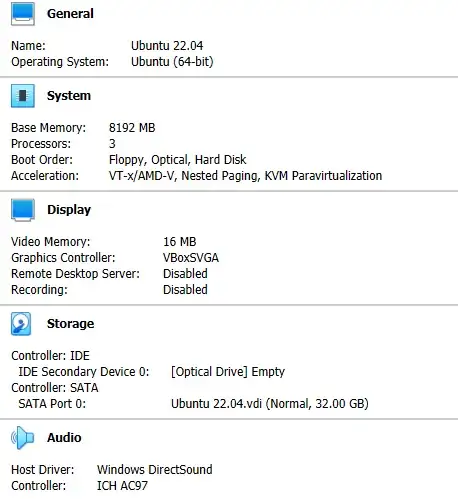
Task: Click the Controller: IDE row
Action: [50, 356]
